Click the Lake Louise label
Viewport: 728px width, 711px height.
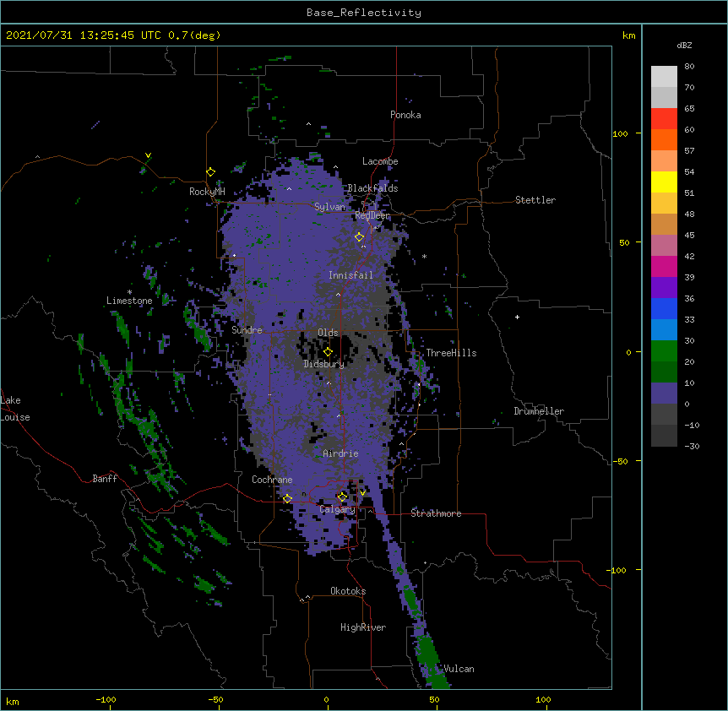(x=15, y=409)
